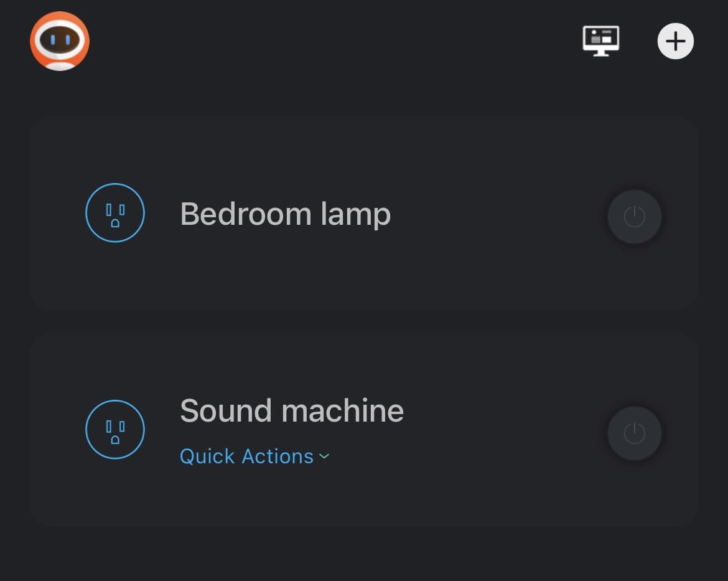Click the Bedroom lamp name label
728x581 pixels.
tap(285, 214)
